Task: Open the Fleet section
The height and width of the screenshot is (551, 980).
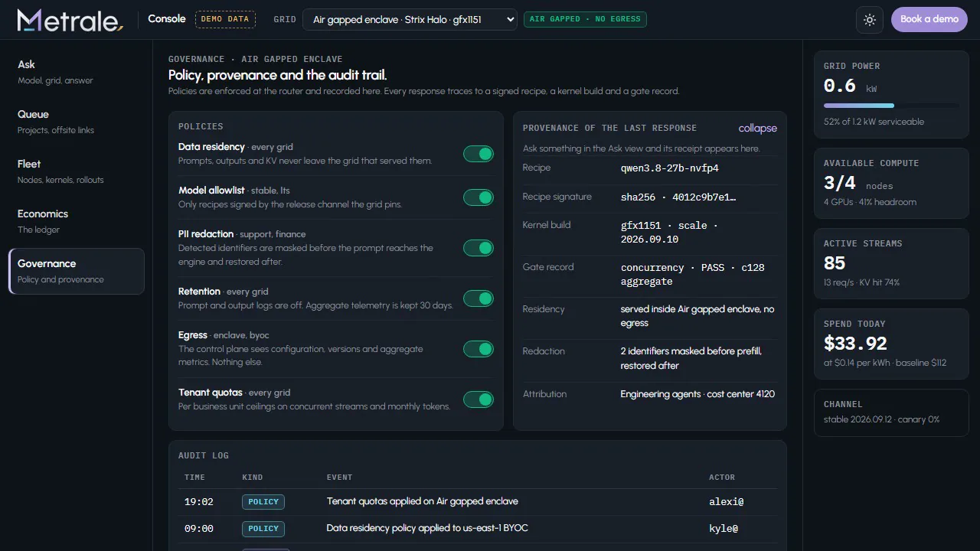Action: pos(77,171)
